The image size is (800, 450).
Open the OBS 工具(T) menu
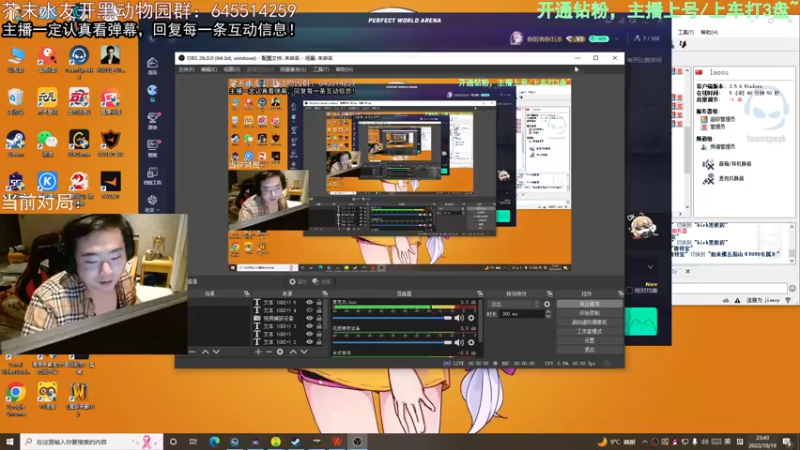321,69
